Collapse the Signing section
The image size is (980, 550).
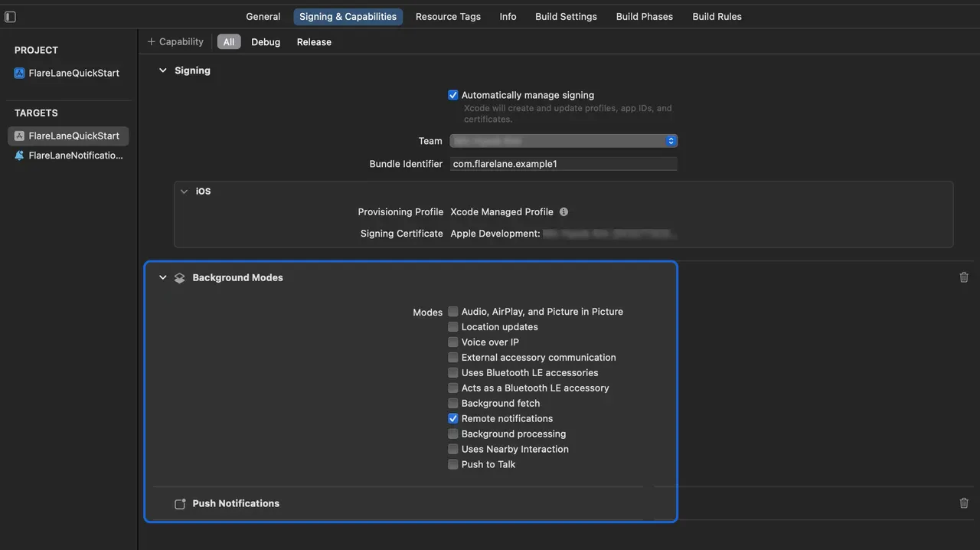[162, 70]
